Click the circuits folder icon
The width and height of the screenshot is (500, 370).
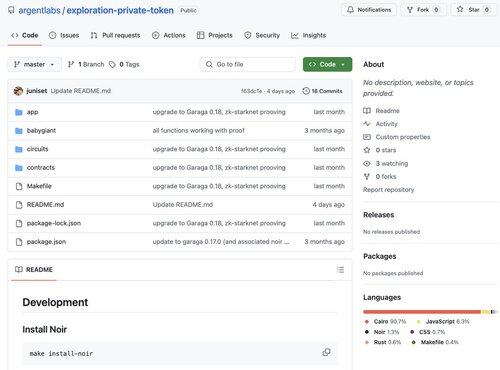(19, 149)
